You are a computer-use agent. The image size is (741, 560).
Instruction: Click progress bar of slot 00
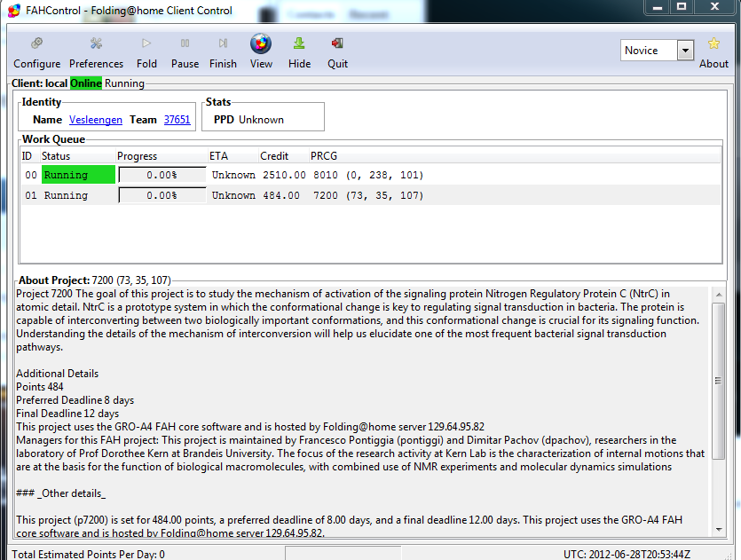point(162,175)
